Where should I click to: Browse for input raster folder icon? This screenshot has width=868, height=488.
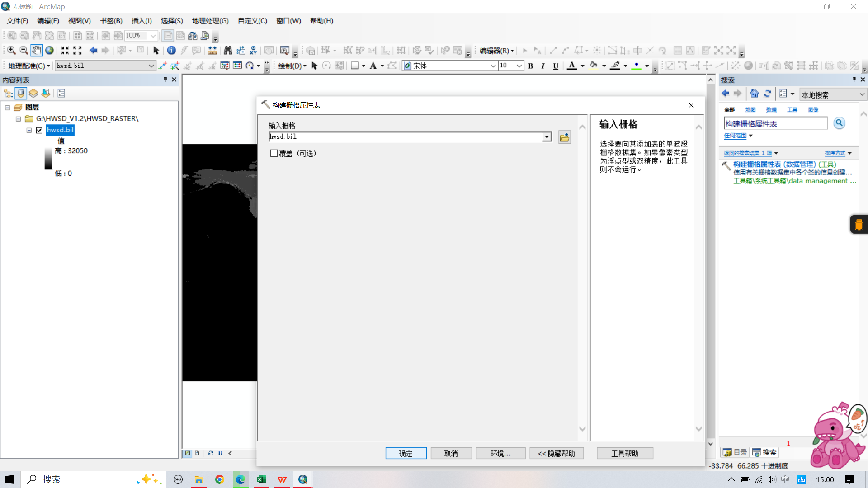(x=564, y=137)
